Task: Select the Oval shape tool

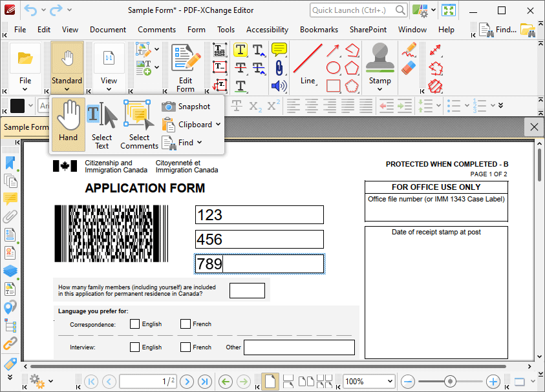Action: (333, 68)
